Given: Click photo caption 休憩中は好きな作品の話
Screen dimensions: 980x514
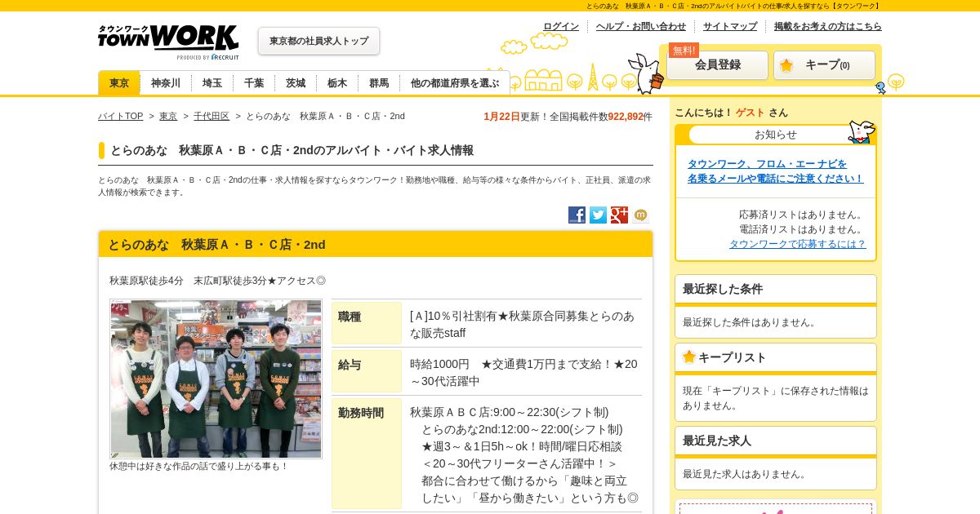Looking at the screenshot, I should pos(198,466).
